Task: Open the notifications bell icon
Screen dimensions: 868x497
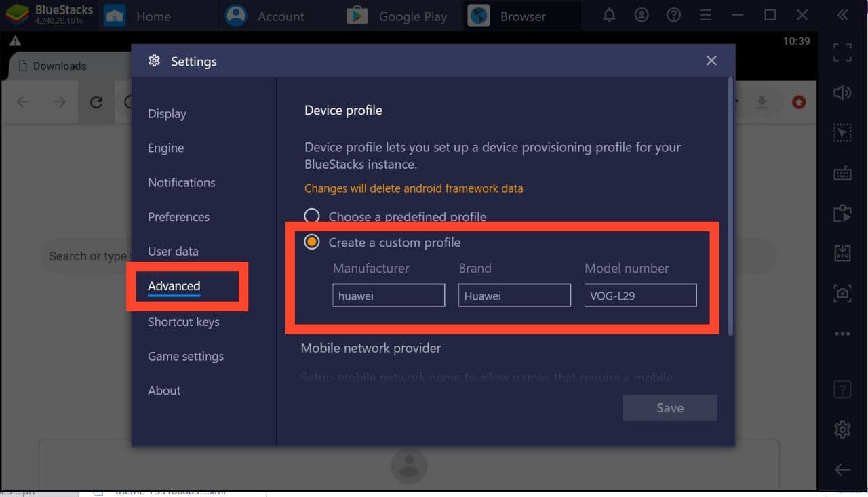Action: [609, 15]
